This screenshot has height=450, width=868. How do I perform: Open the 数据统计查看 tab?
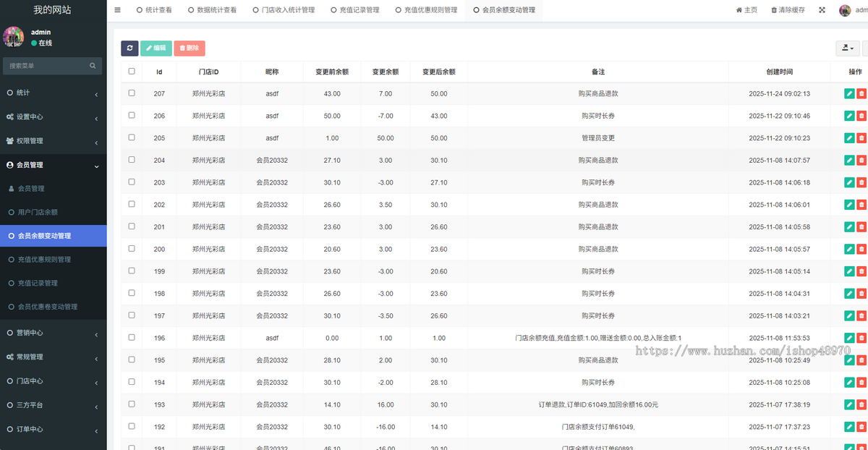pos(217,10)
